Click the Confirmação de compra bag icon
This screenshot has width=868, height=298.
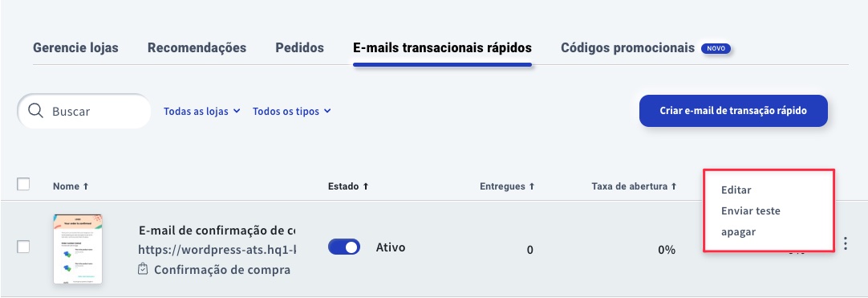pyautogui.click(x=143, y=270)
